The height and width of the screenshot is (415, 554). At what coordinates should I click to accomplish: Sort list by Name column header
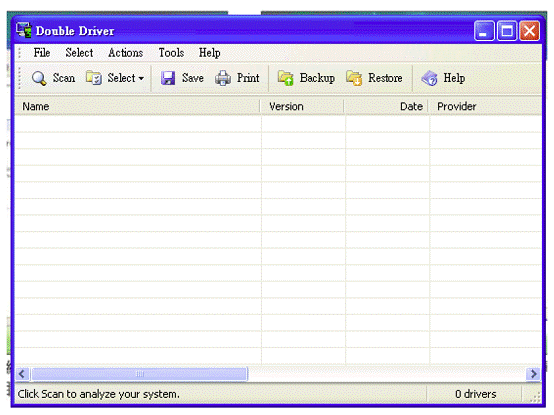[137, 106]
